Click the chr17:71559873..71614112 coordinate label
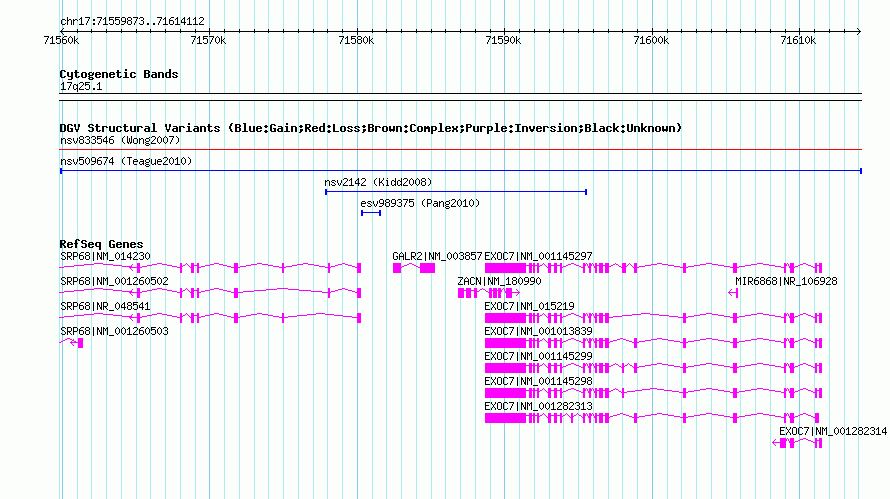The image size is (890, 499). (132, 21)
